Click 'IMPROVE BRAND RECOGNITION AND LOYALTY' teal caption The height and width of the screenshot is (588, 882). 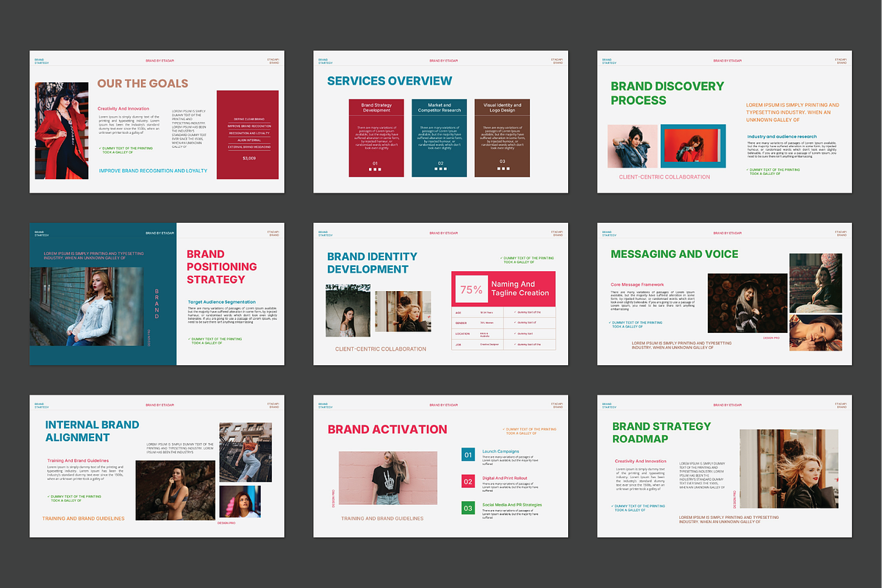pos(153,171)
